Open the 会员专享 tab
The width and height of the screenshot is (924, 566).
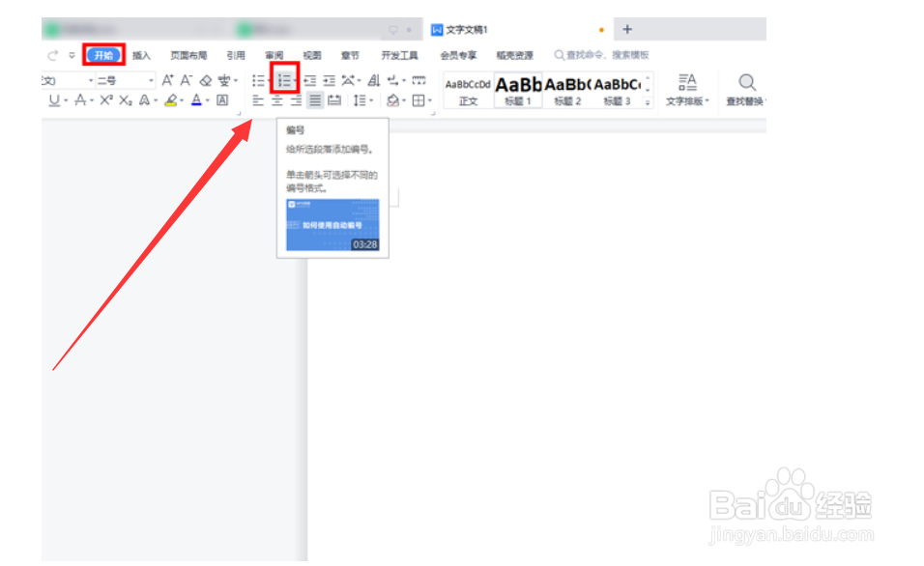(x=458, y=55)
